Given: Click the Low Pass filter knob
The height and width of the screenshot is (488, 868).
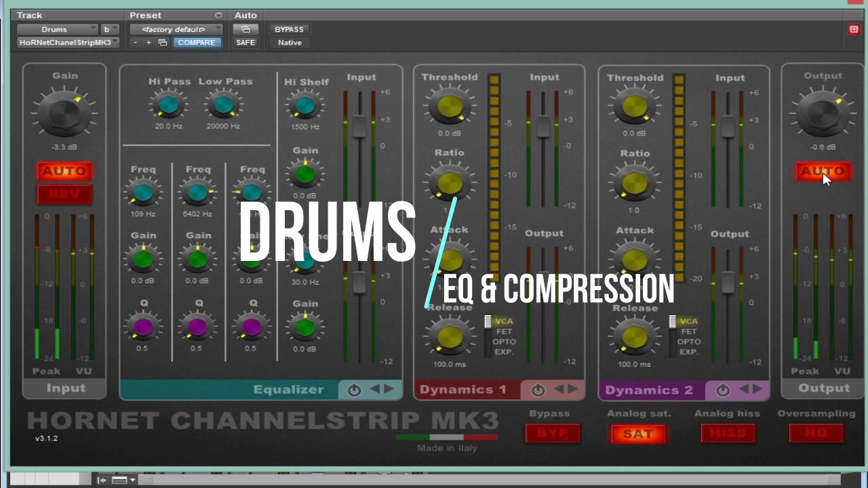Looking at the screenshot, I should point(223,104).
